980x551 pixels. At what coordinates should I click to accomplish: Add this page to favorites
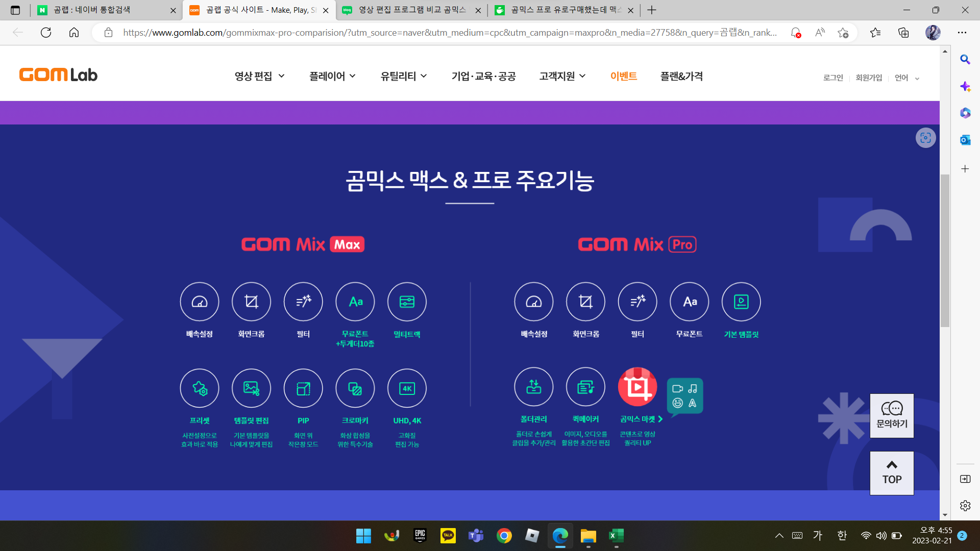pos(843,33)
